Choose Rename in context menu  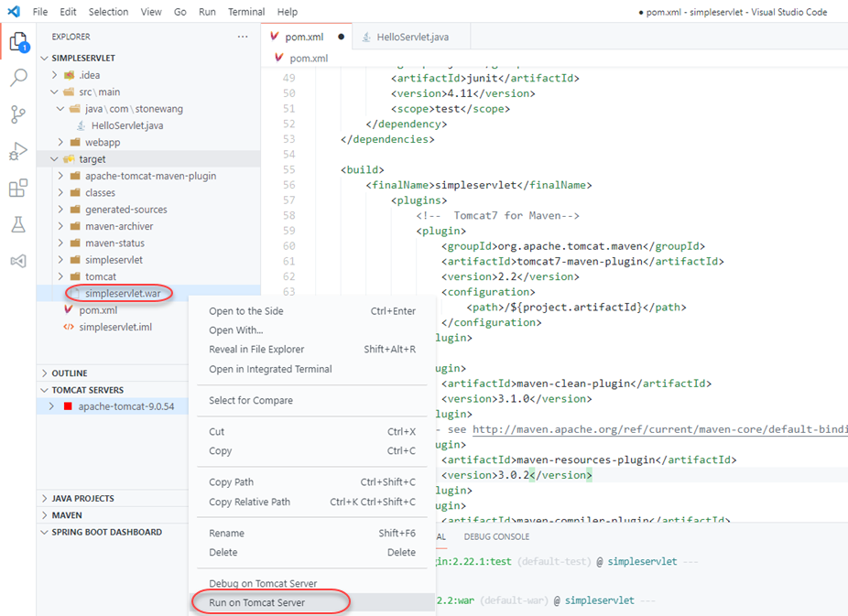[x=312, y=533]
